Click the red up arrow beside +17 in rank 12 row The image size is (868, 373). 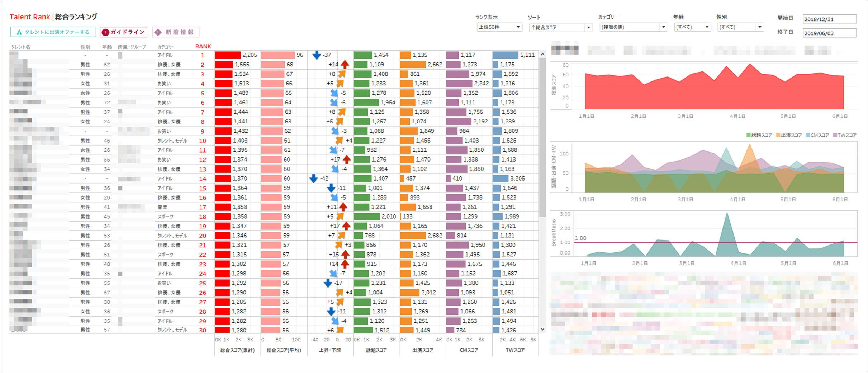point(346,159)
